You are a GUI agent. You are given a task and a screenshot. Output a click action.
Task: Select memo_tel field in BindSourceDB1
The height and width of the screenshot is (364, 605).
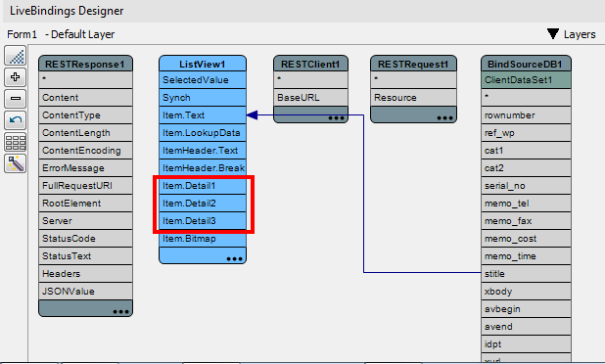pyautogui.click(x=526, y=204)
